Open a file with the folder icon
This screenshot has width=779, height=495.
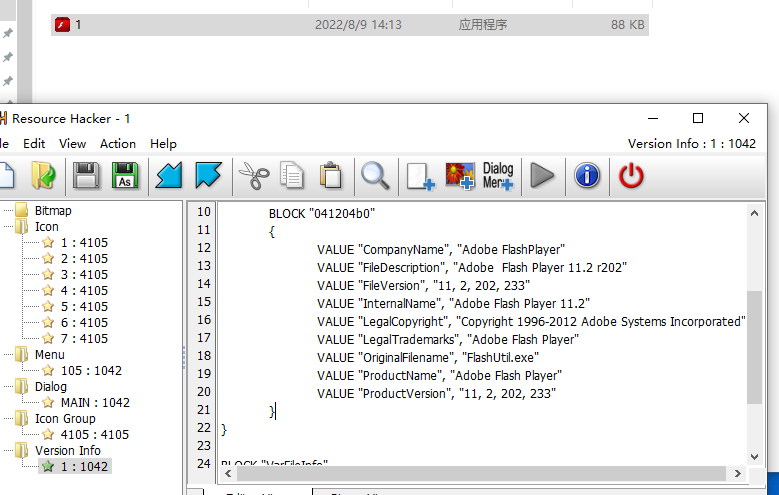click(x=43, y=175)
